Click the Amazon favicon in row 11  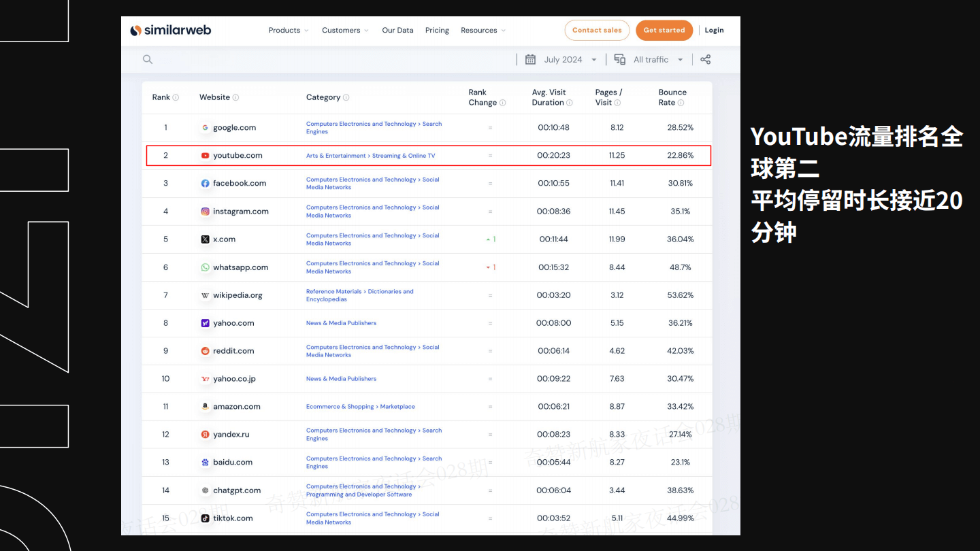205,406
